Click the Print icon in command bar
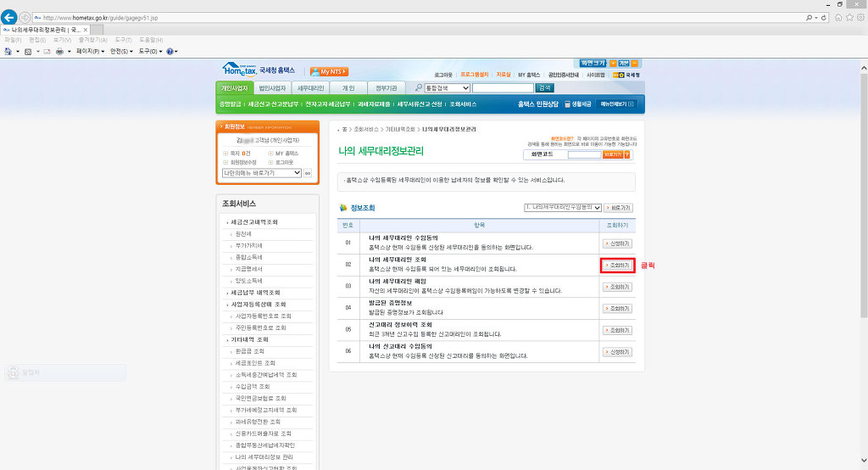Screen dimensions: 868x470 [59, 52]
